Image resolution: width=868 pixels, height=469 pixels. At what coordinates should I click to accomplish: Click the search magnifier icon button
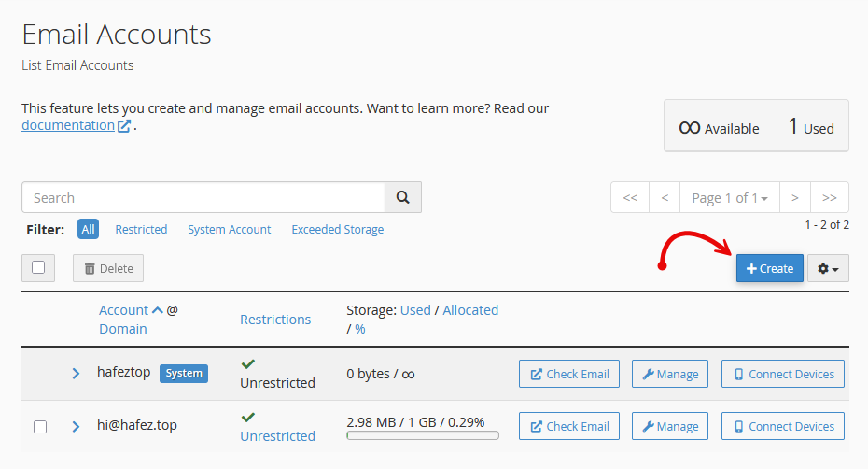pos(403,197)
